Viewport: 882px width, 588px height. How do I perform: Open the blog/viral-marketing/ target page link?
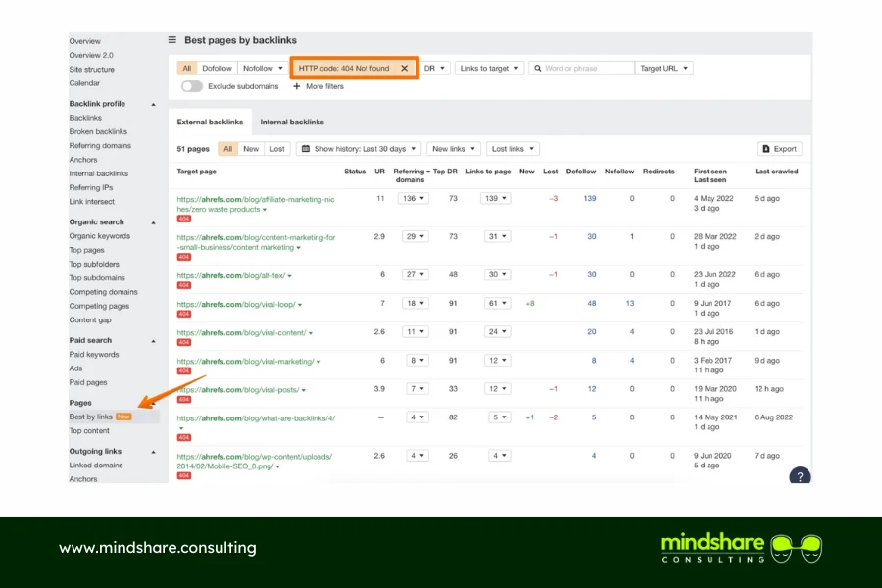[245, 362]
